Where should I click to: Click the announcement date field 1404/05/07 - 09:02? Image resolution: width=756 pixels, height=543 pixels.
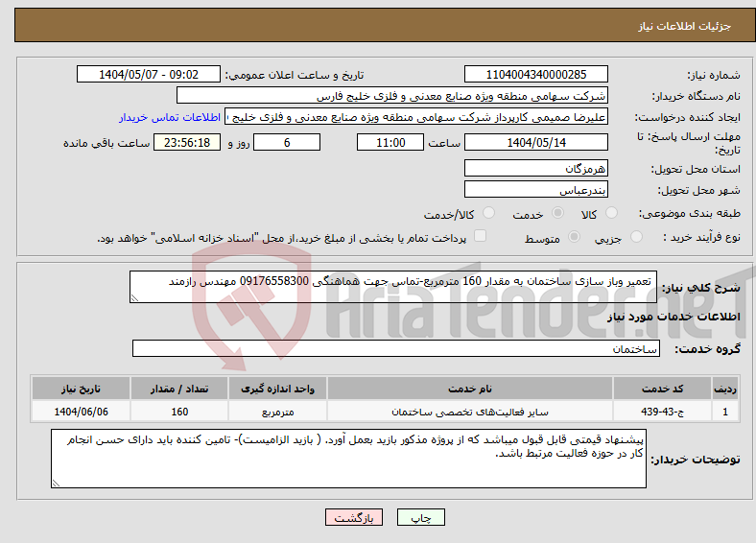pyautogui.click(x=149, y=74)
